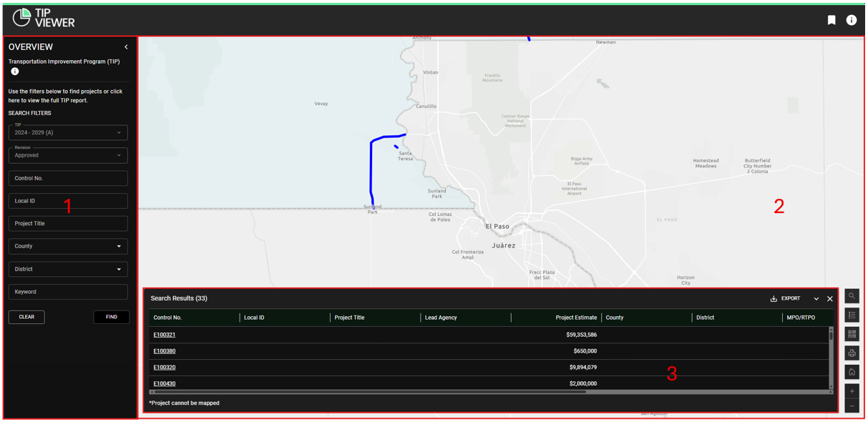This screenshot has width=868, height=422.
Task: Click the CLEAR button
Action: pyautogui.click(x=26, y=317)
